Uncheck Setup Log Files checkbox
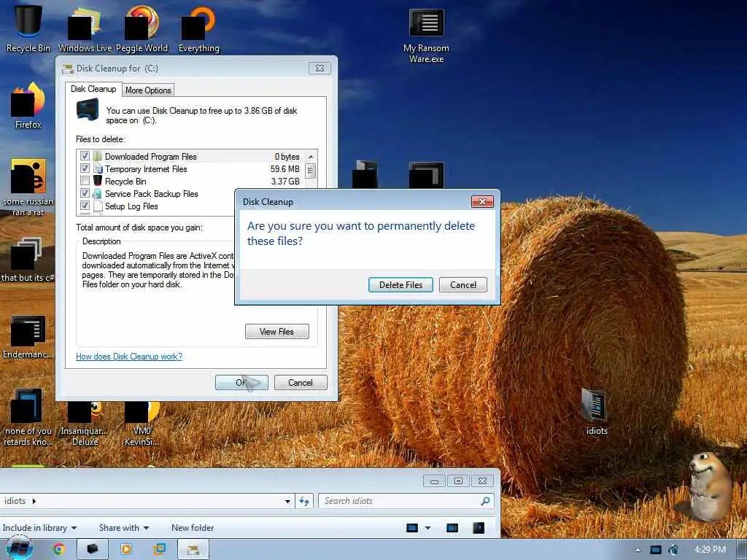Viewport: 747px width, 560px height. [85, 206]
